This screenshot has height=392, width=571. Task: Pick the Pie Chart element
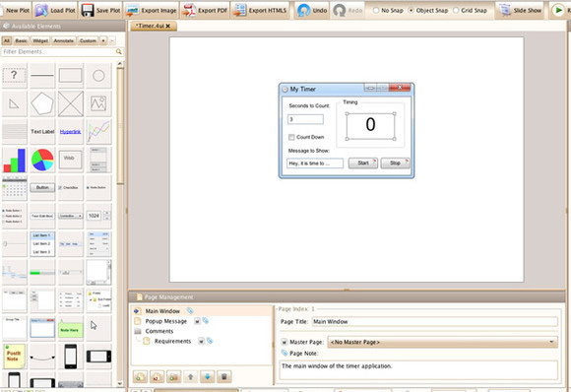[x=42, y=160]
